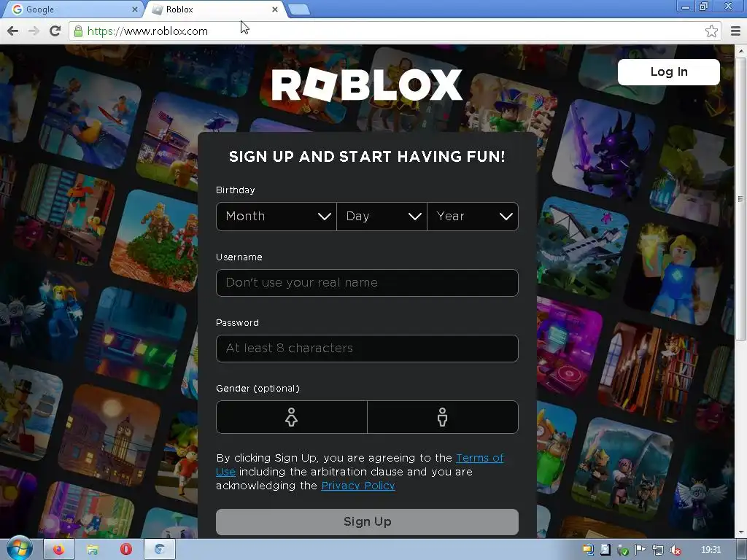
Task: Go back with the browser back arrow
Action: pyautogui.click(x=13, y=31)
